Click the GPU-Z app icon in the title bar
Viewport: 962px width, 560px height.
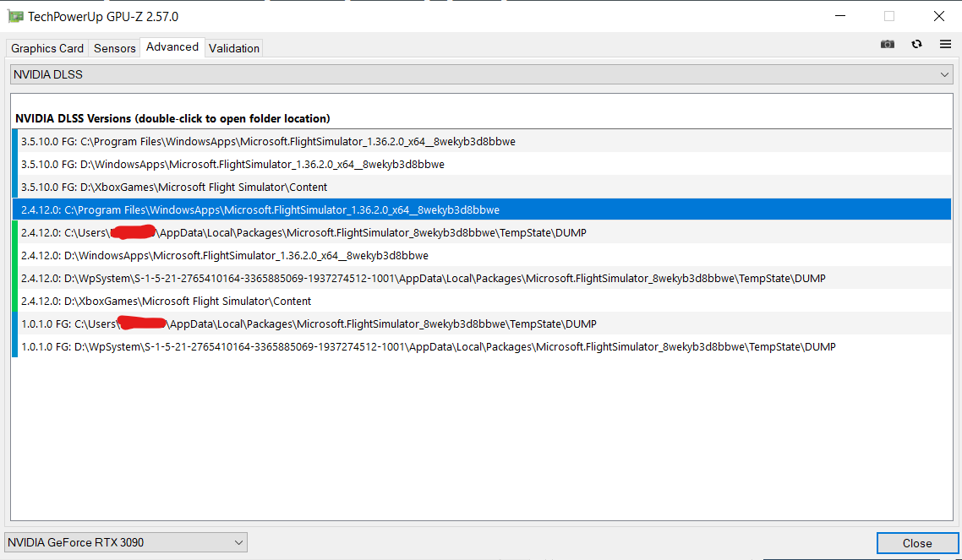click(15, 17)
